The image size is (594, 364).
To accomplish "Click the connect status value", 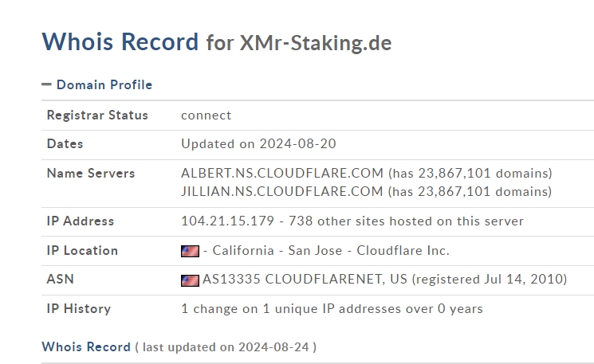I will (206, 115).
